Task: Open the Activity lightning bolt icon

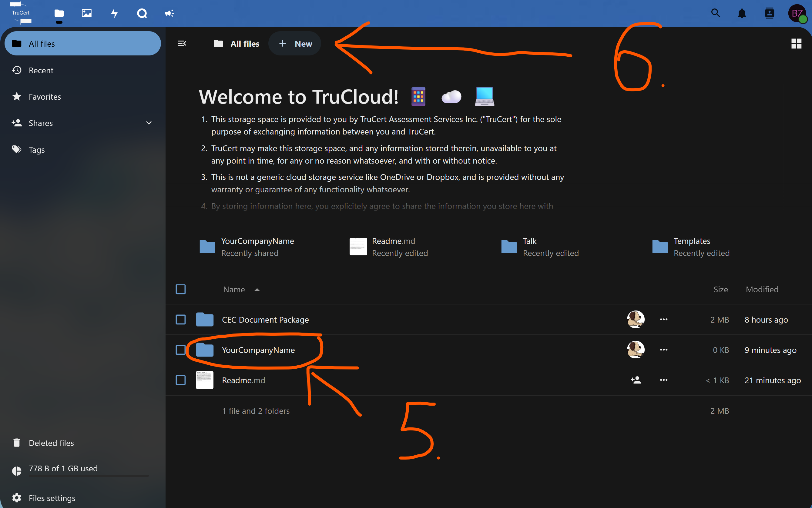Action: [x=114, y=13]
